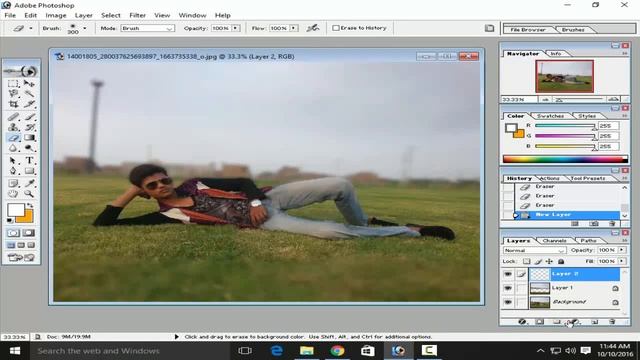Switch to the Channels tab
Screen dimensions: 640x360
tap(554, 241)
